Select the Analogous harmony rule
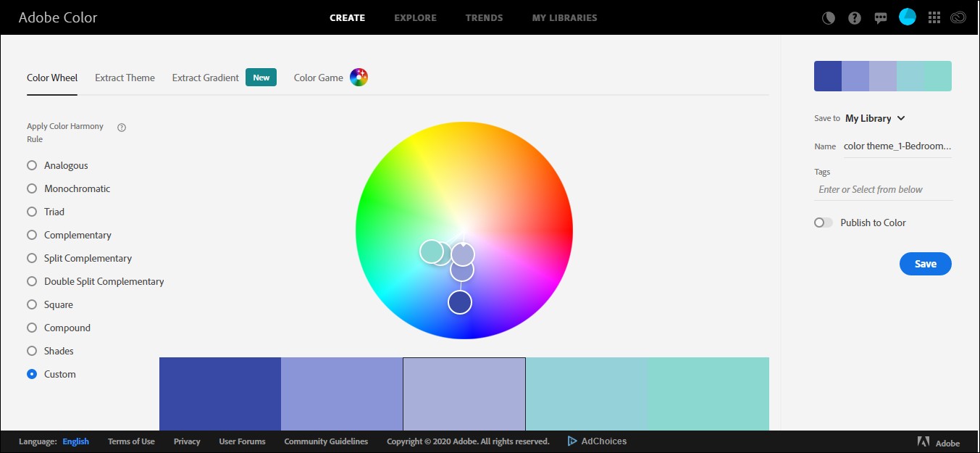 tap(32, 165)
